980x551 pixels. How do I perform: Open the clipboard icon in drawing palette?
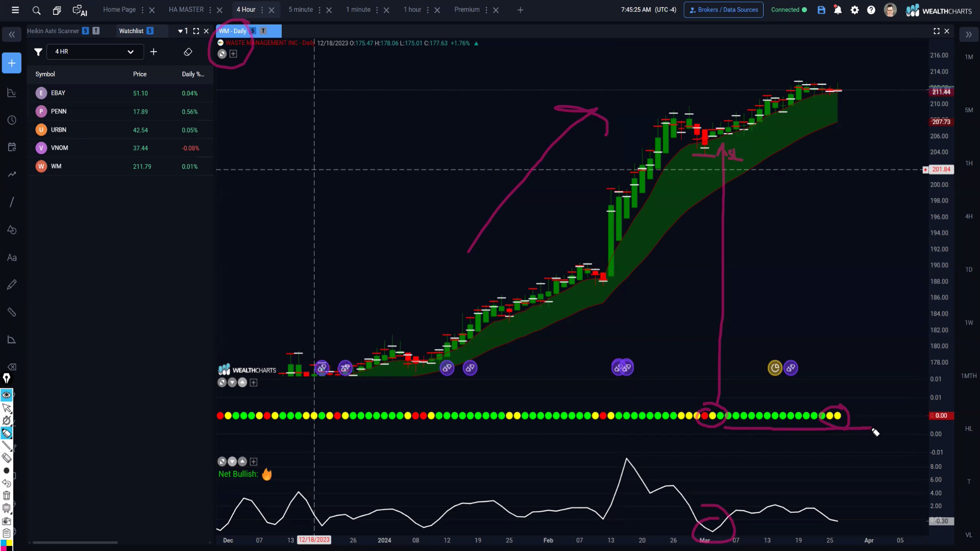pos(7,533)
